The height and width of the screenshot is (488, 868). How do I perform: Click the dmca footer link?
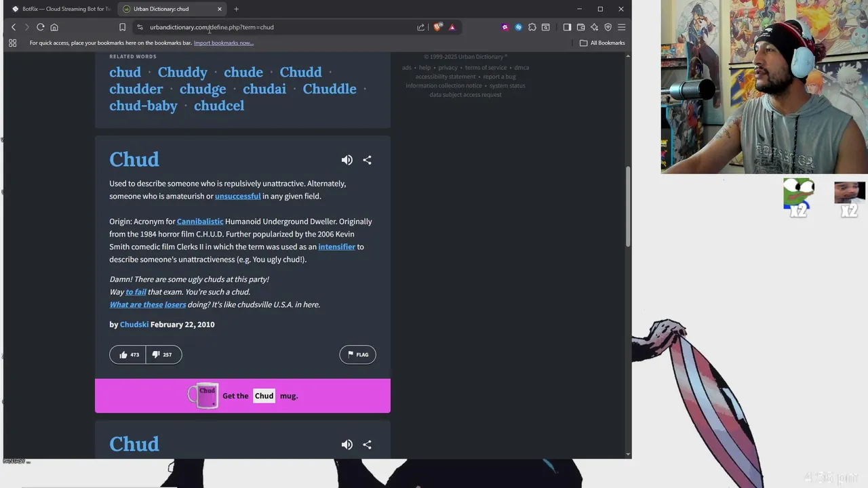521,68
